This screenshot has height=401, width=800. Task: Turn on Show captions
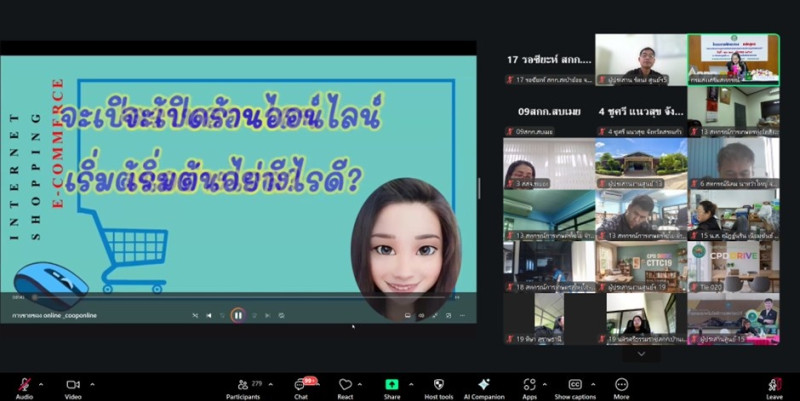pyautogui.click(x=575, y=385)
